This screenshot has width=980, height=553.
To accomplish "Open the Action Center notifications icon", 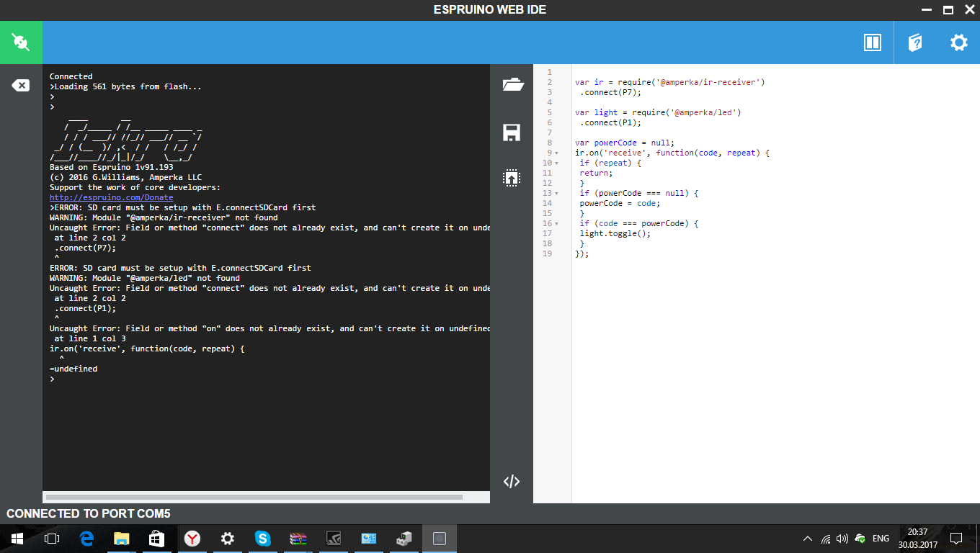I will click(956, 539).
